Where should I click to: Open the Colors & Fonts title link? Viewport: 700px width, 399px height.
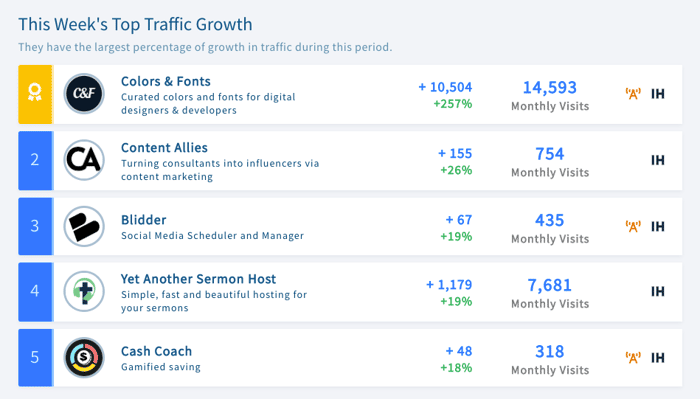tap(166, 81)
